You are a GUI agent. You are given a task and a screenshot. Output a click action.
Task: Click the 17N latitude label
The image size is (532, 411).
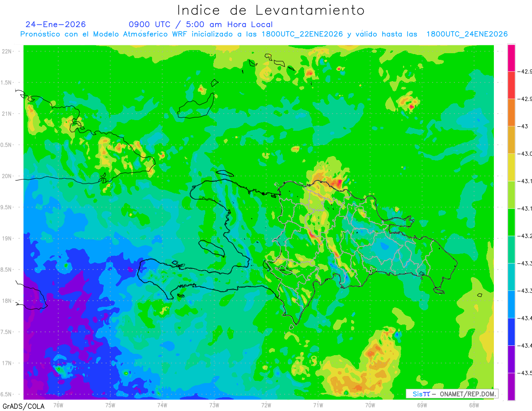[x=7, y=363]
